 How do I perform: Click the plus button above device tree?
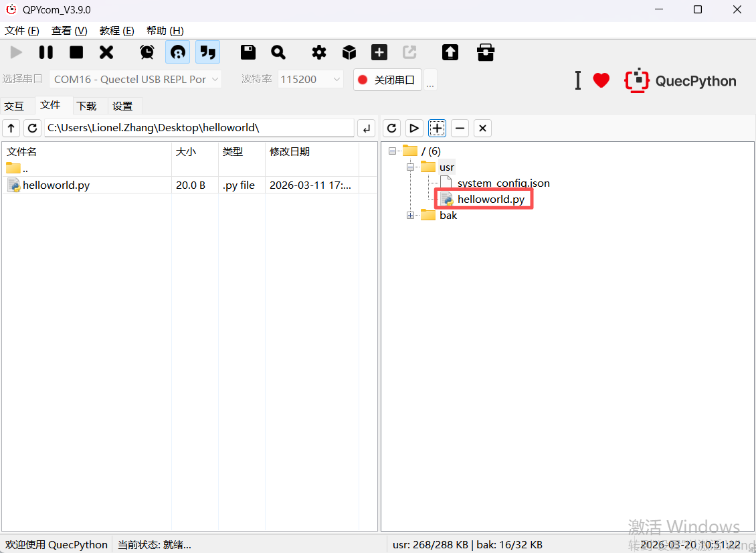[437, 128]
